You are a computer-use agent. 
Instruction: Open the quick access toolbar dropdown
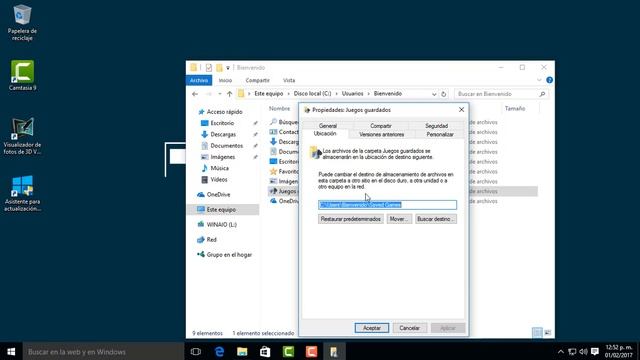[x=228, y=68]
